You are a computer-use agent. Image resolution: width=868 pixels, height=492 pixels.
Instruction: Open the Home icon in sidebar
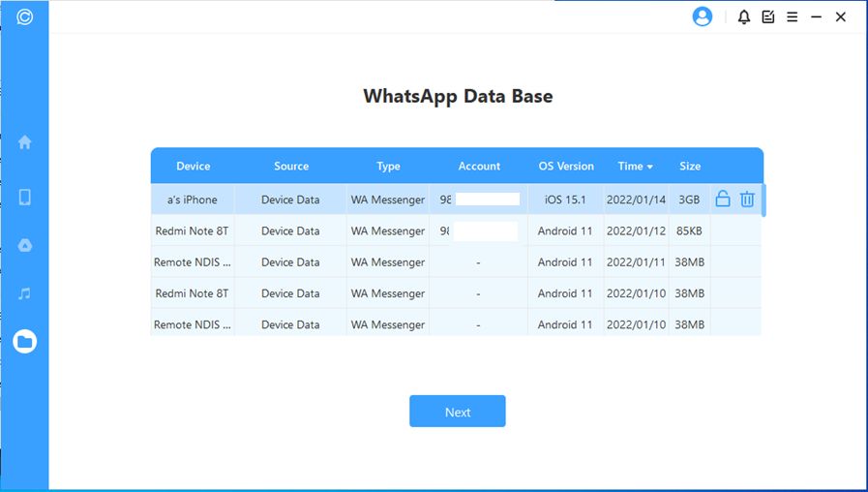25,142
